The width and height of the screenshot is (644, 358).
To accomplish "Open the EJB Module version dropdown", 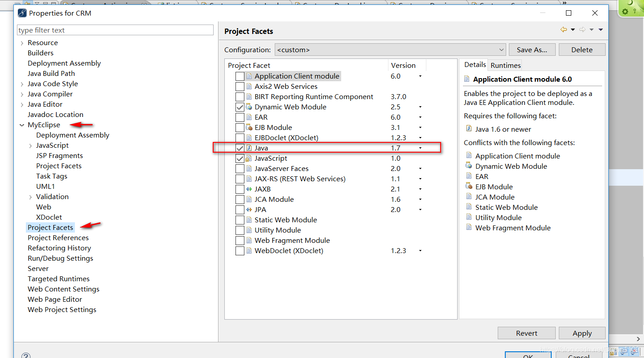I will [420, 128].
